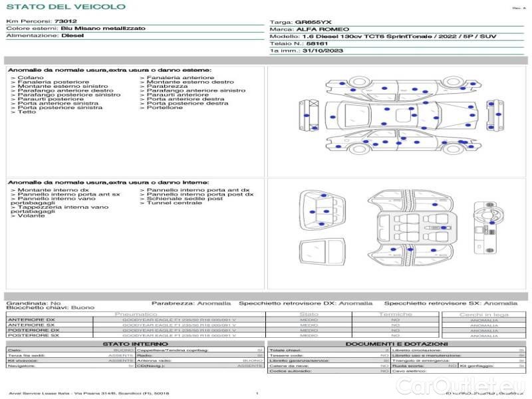This screenshot has height=399, width=532.
Task: Click the Pneumatico column header
Action: [136, 314]
